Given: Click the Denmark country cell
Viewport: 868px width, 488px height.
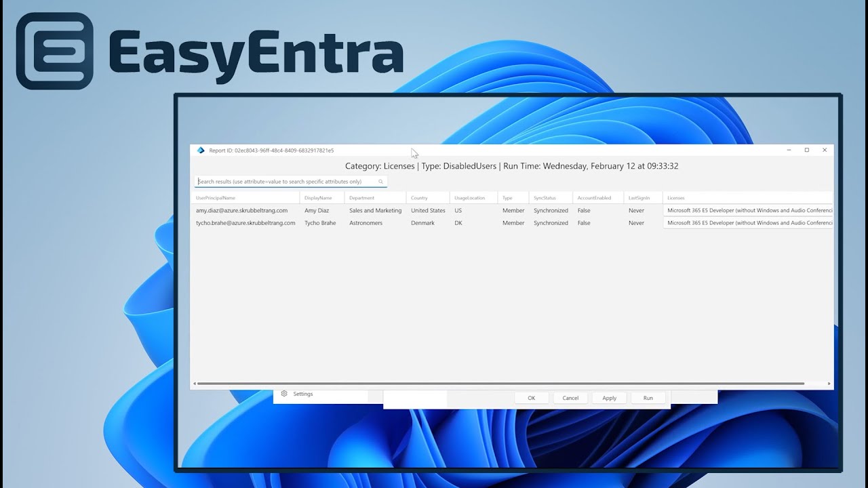Looking at the screenshot, I should tap(422, 223).
